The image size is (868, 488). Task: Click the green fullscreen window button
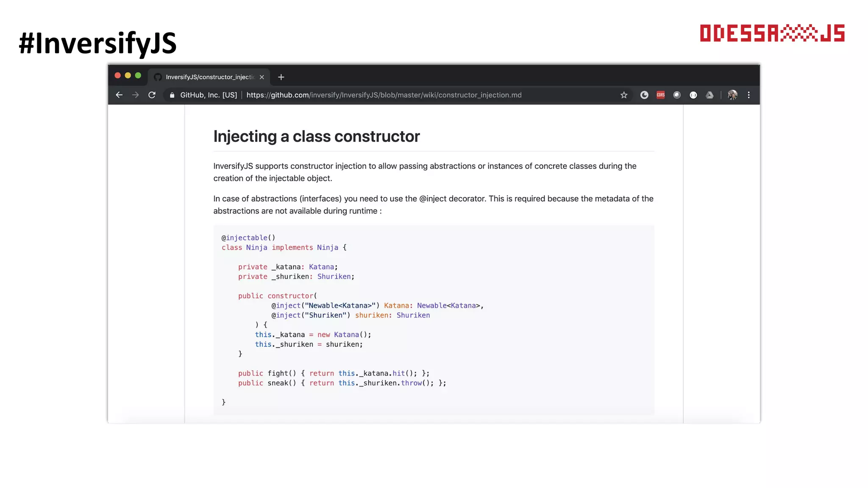138,75
